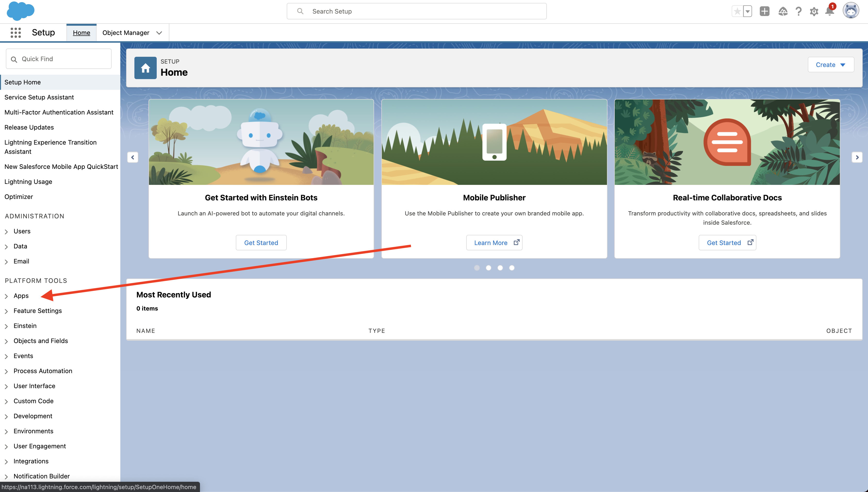This screenshot has height=492, width=868.
Task: Open the user profile avatar
Action: [851, 11]
